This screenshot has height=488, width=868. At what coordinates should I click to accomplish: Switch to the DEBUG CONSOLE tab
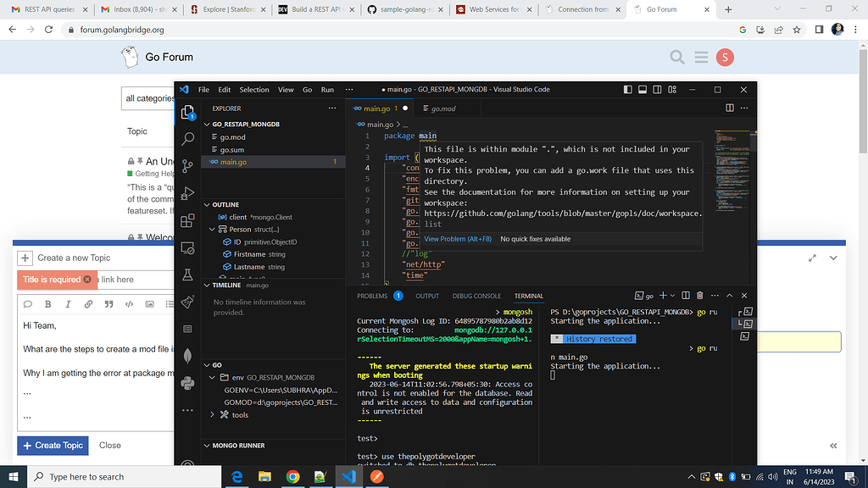click(476, 296)
